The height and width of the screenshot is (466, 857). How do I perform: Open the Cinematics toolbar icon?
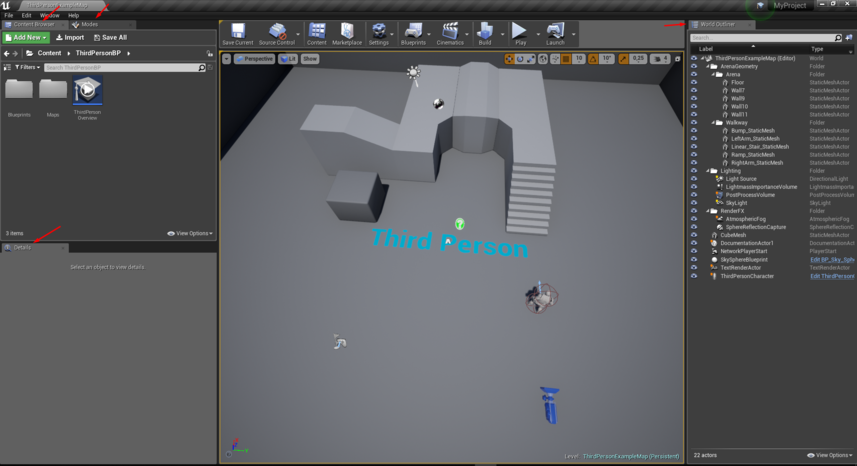pos(450,34)
